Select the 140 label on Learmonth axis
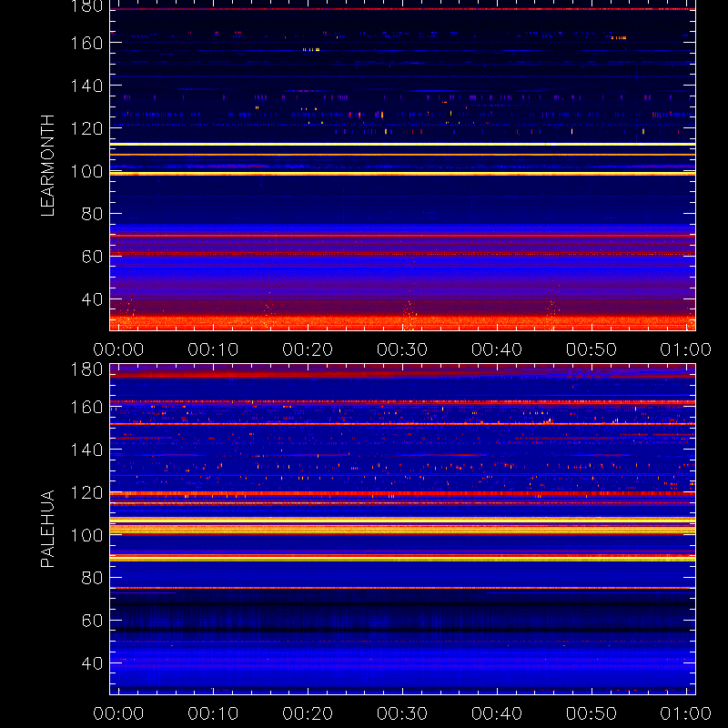This screenshot has width=728, height=728. click(86, 86)
